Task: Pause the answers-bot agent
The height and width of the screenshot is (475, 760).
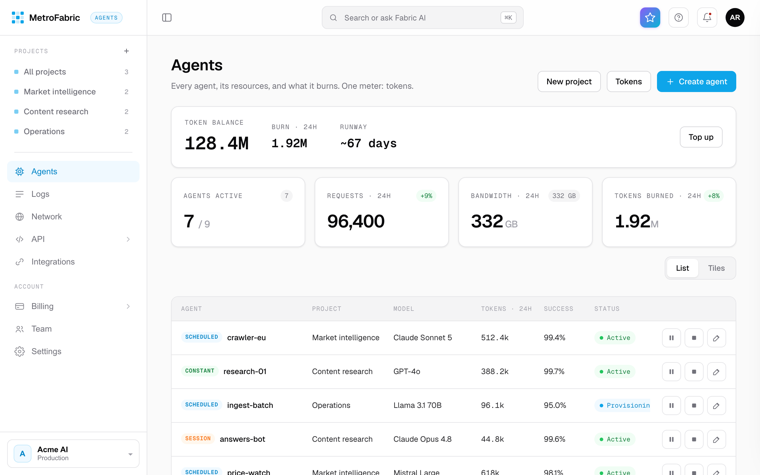Action: point(671,440)
